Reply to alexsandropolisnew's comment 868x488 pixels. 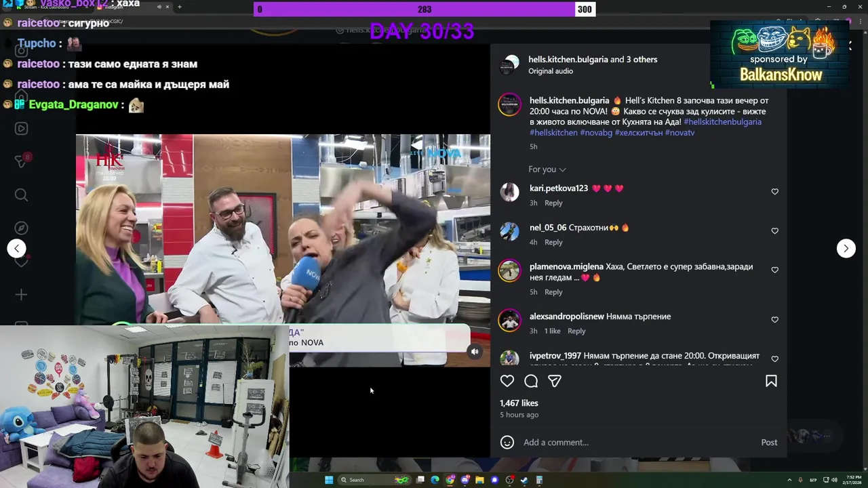pyautogui.click(x=576, y=331)
